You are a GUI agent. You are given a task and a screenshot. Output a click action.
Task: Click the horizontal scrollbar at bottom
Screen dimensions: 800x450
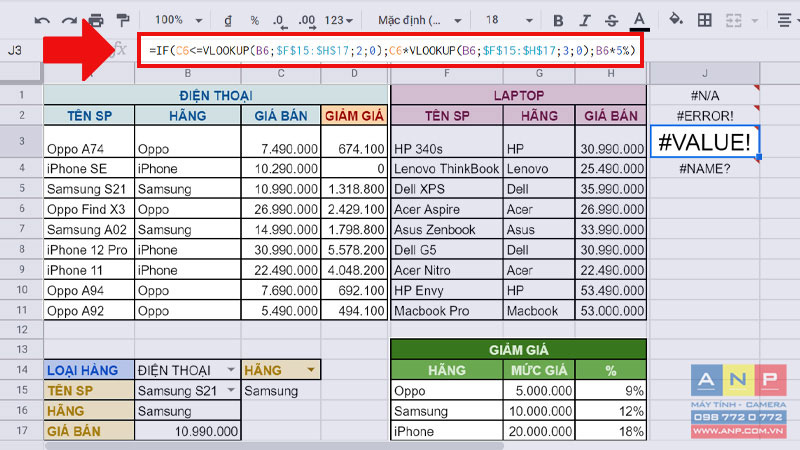tap(274, 446)
